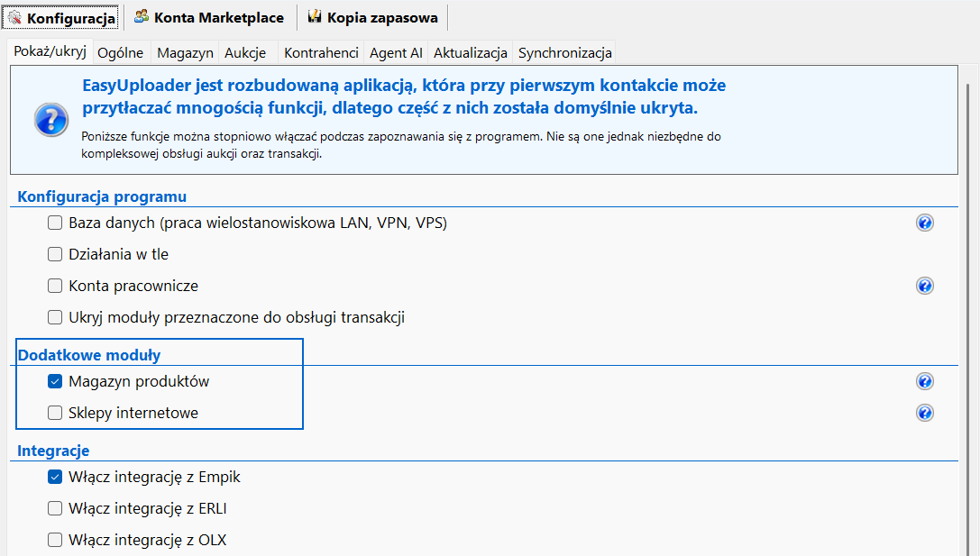Image resolution: width=980 pixels, height=556 pixels.
Task: Uncheck Magazyn produktów module
Action: [x=55, y=381]
